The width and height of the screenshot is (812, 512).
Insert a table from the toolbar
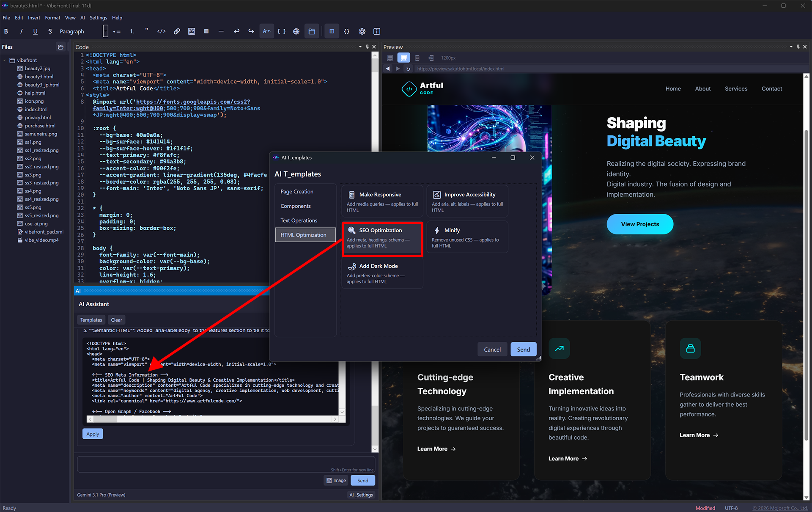coord(206,31)
